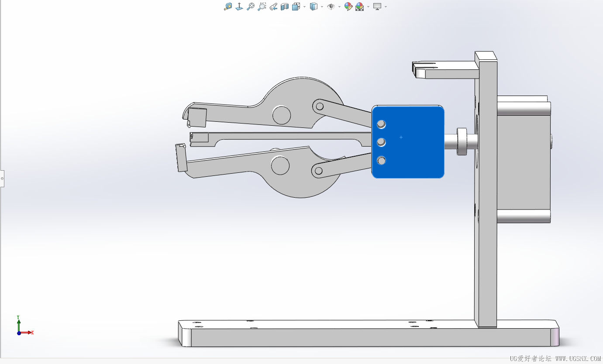Toggle the Hide/Show Items eye icon
The height and width of the screenshot is (364, 603).
(x=331, y=7)
